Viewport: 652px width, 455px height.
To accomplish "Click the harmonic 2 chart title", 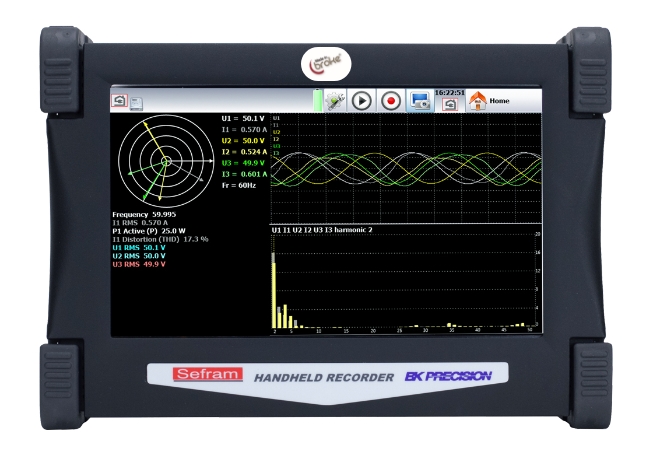I will click(x=324, y=230).
